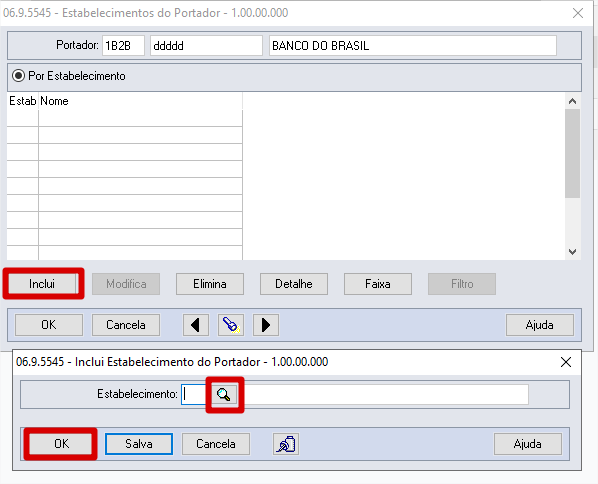Click the Estab column header

click(23, 101)
